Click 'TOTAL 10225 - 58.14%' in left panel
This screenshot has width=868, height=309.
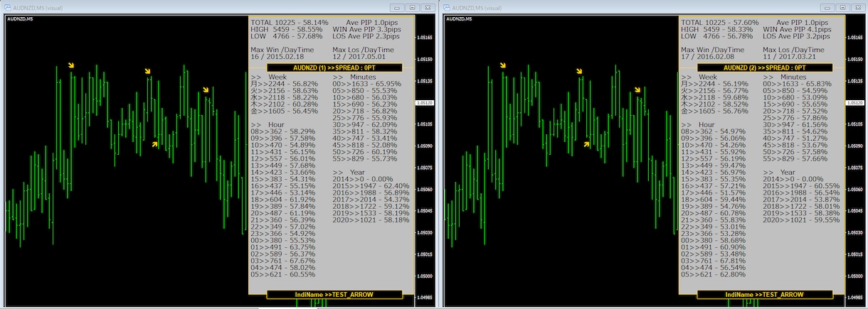coord(290,23)
